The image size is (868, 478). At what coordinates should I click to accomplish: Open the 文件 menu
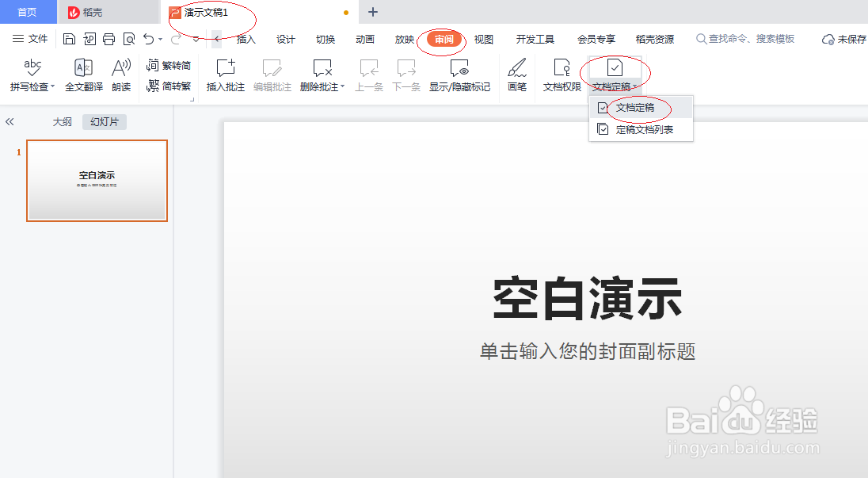coord(30,39)
